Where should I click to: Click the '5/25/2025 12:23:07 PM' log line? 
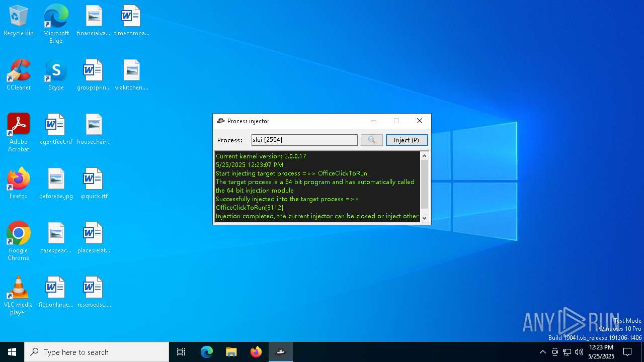click(250, 165)
